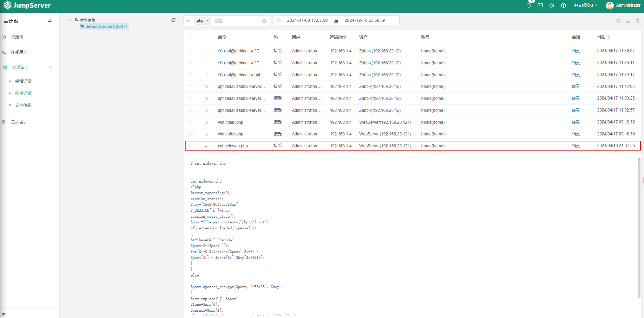Click the 资产 column header
Image resolution: width=644 pixels, height=318 pixels.
[363, 37]
